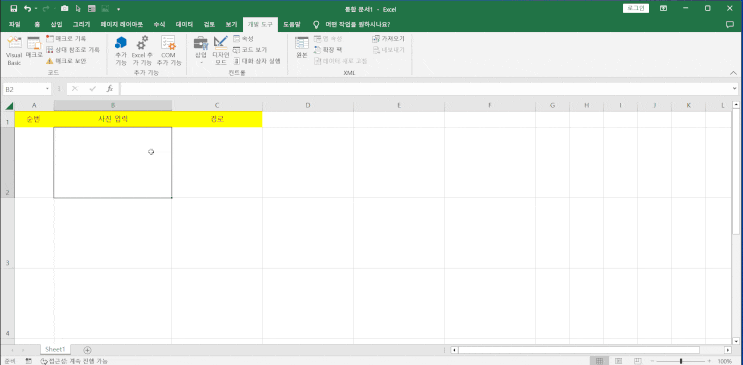
Task: Click View Code (코드 보기)
Action: click(250, 49)
